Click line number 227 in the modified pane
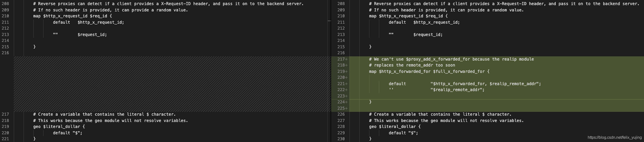Image resolution: width=644 pixels, height=142 pixels. tap(341, 120)
